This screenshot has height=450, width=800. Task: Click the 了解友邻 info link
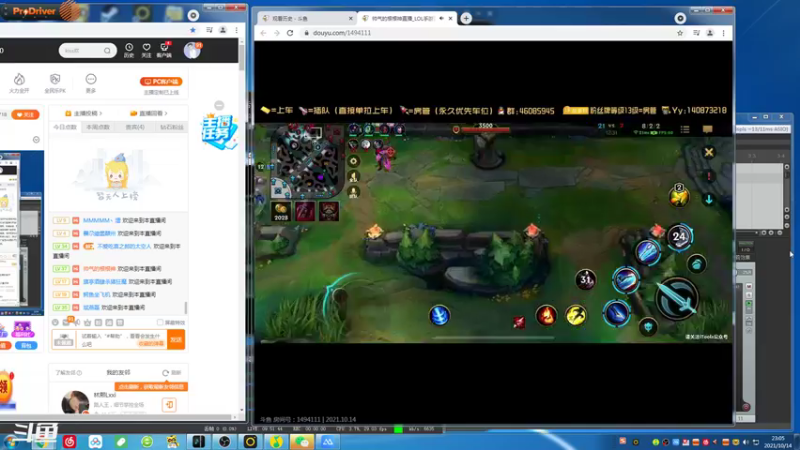click(68, 372)
